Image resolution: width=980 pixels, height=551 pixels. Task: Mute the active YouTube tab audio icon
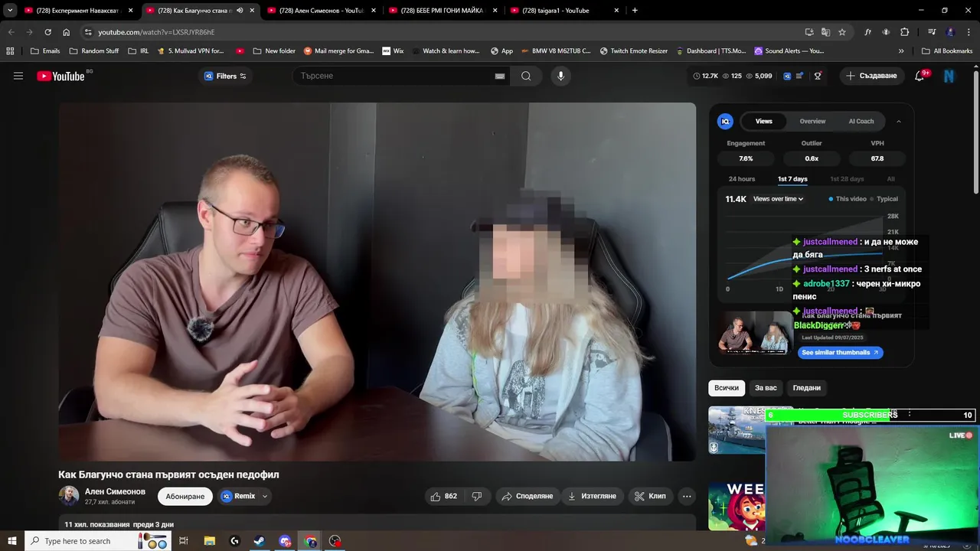240,11
